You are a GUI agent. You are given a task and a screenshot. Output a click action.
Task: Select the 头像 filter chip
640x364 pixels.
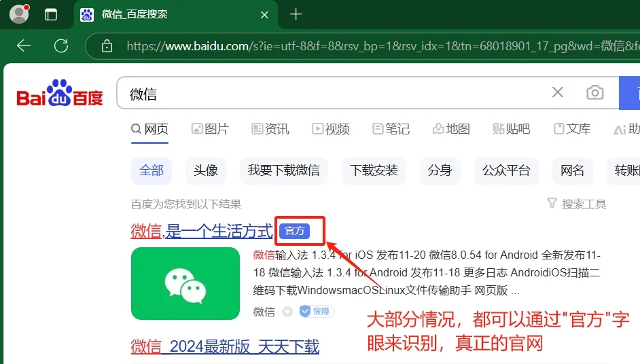click(x=206, y=170)
